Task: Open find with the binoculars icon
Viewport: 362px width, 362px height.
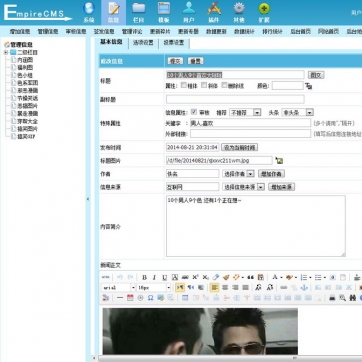Action: pos(353,298)
